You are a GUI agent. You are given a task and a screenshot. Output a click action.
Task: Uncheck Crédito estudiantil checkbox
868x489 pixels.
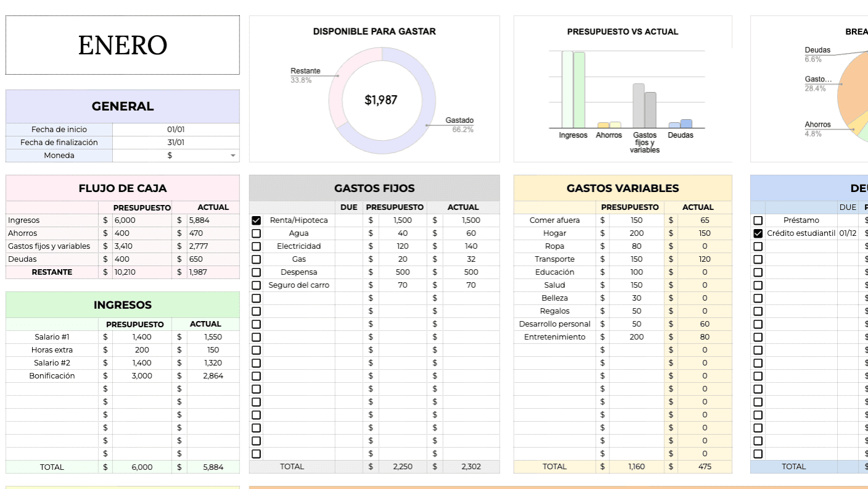(x=758, y=233)
